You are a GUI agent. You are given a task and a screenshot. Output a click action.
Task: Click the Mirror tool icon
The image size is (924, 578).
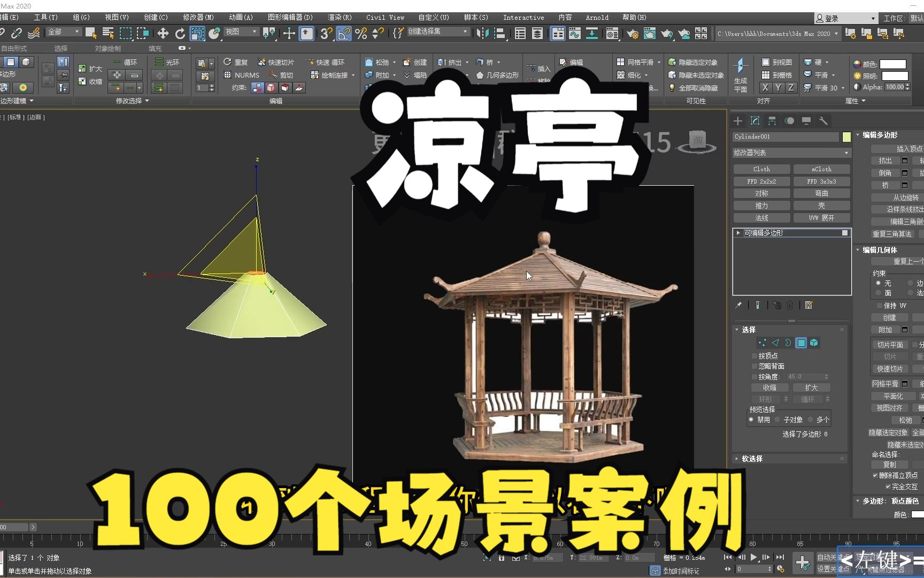pyautogui.click(x=482, y=34)
